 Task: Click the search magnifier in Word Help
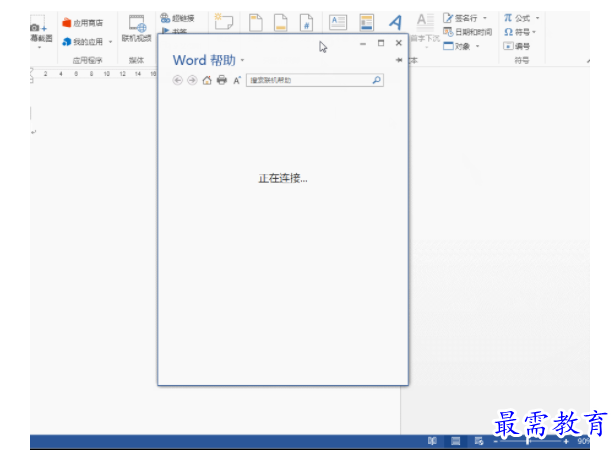click(376, 80)
